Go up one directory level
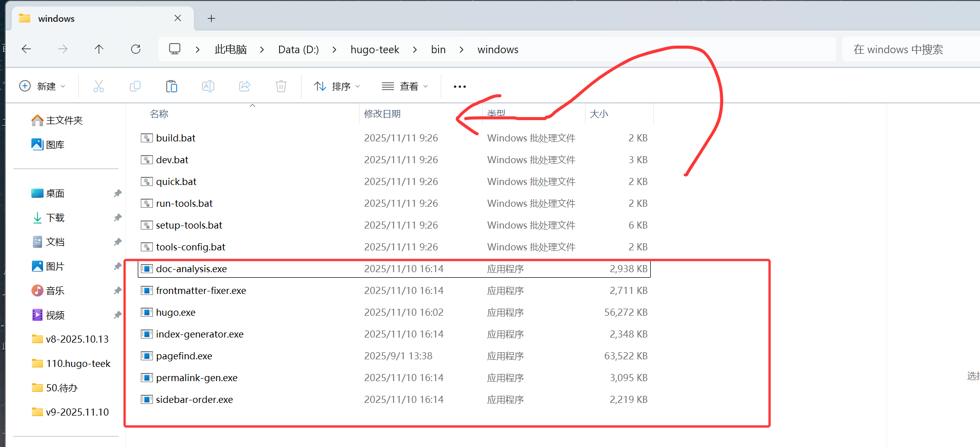 click(x=99, y=49)
